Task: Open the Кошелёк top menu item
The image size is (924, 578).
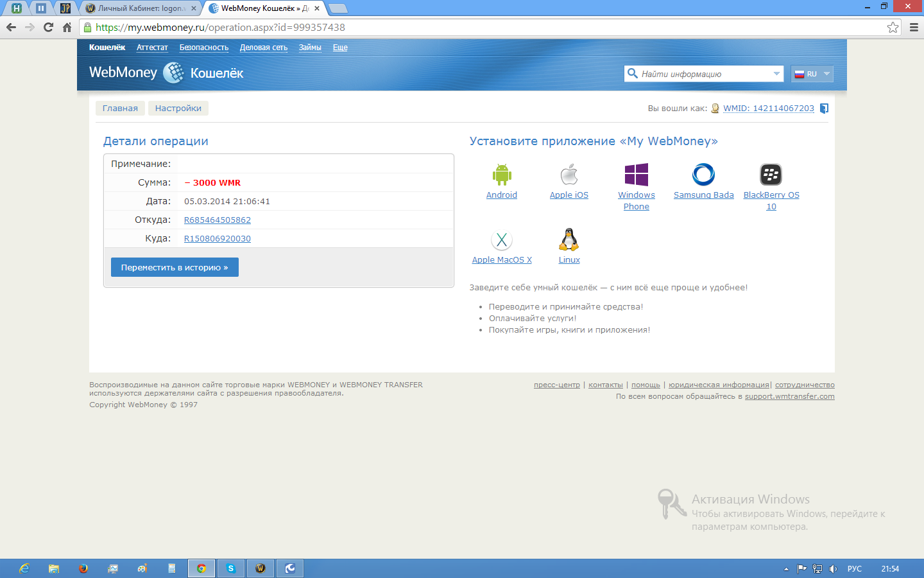Action: 107,48
